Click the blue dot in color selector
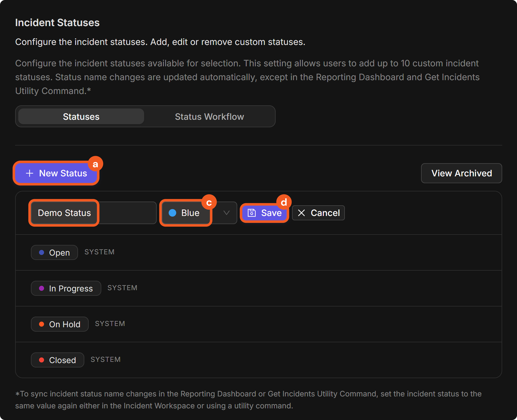517x420 pixels. 172,213
